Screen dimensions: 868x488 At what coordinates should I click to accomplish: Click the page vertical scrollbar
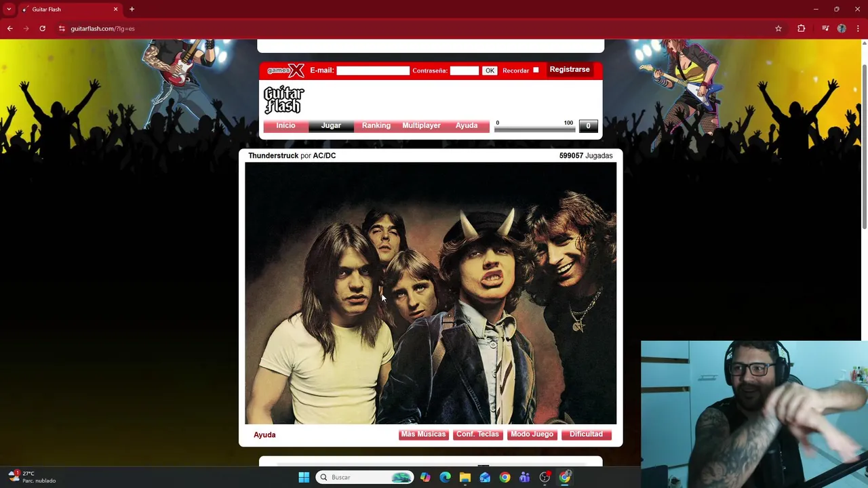(x=864, y=146)
